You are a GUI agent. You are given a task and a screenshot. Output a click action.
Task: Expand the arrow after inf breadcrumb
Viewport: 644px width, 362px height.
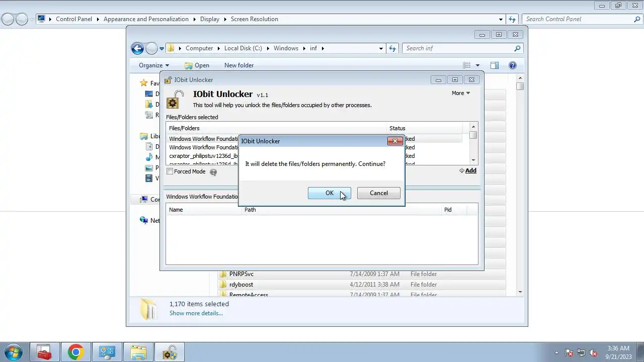tap(323, 48)
